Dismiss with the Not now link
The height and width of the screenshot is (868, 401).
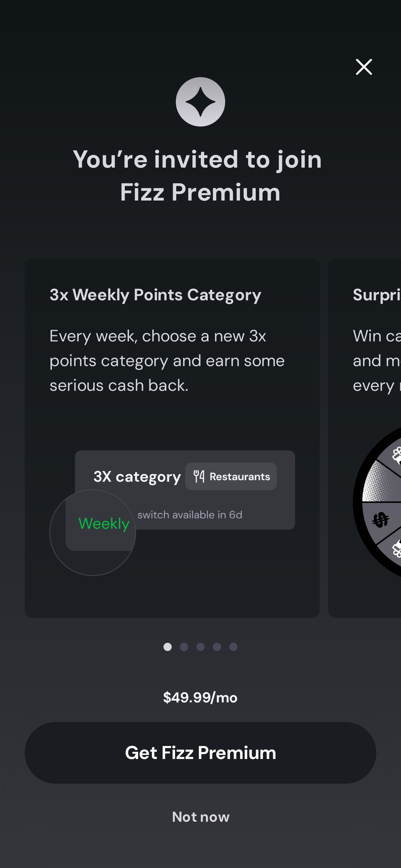(x=201, y=817)
